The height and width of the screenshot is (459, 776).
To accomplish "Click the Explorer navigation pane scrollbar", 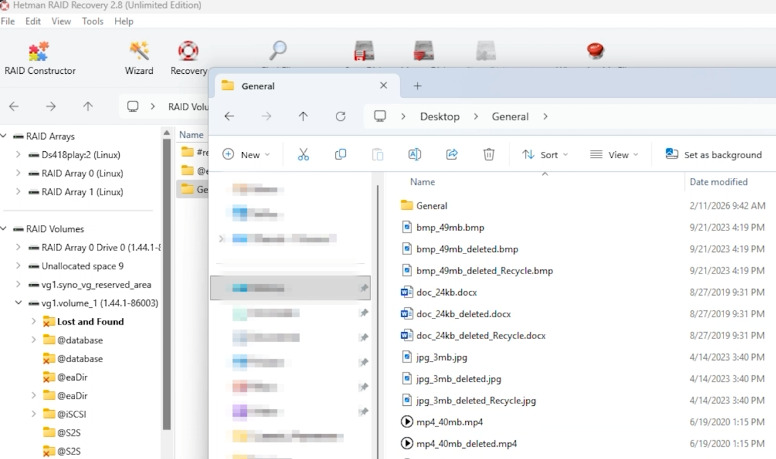I will 378,322.
